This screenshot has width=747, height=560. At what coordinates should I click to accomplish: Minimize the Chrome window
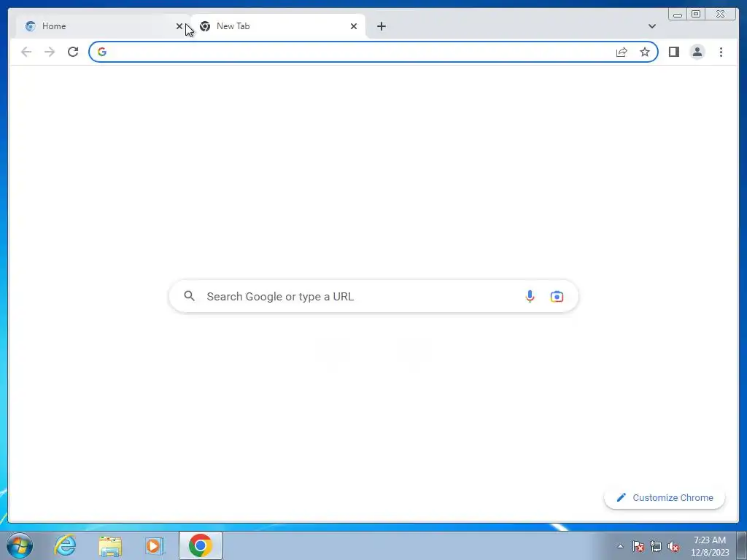click(x=678, y=15)
